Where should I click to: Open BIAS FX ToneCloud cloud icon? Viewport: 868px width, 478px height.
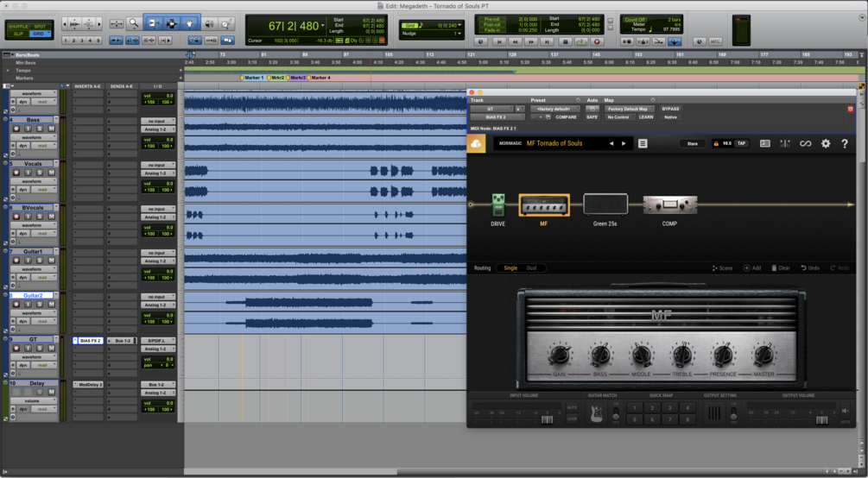476,144
